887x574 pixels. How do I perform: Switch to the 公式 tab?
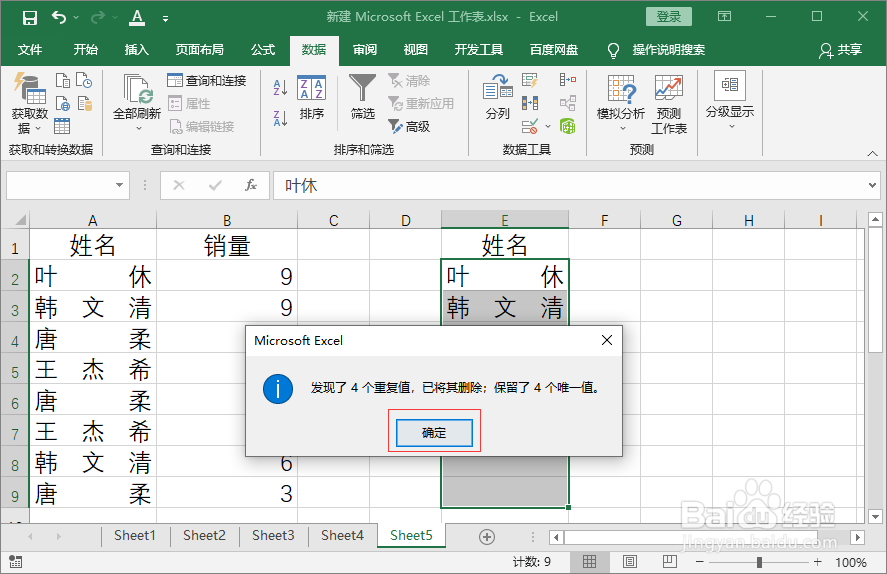point(263,50)
